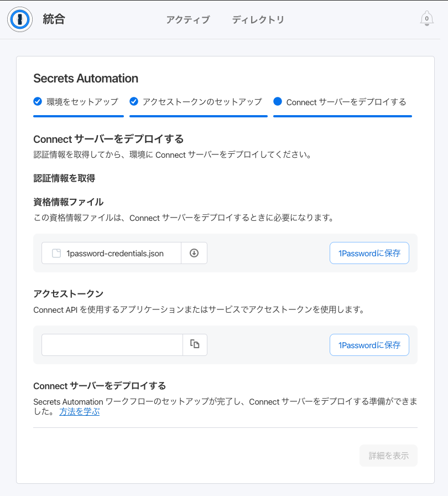Viewport: 448px width, 496px height.
Task: Click checkmark for 環境をセットアップ step
Action: tap(38, 101)
